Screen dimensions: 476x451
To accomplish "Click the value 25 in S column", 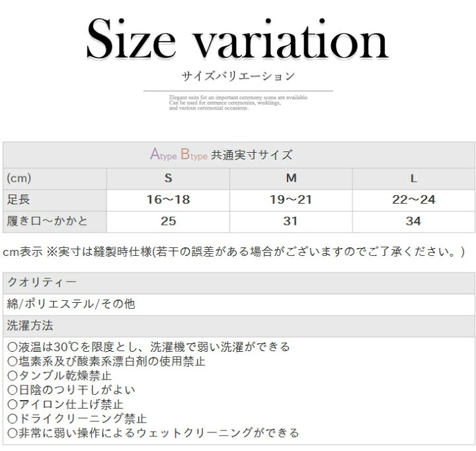I will [x=168, y=222].
